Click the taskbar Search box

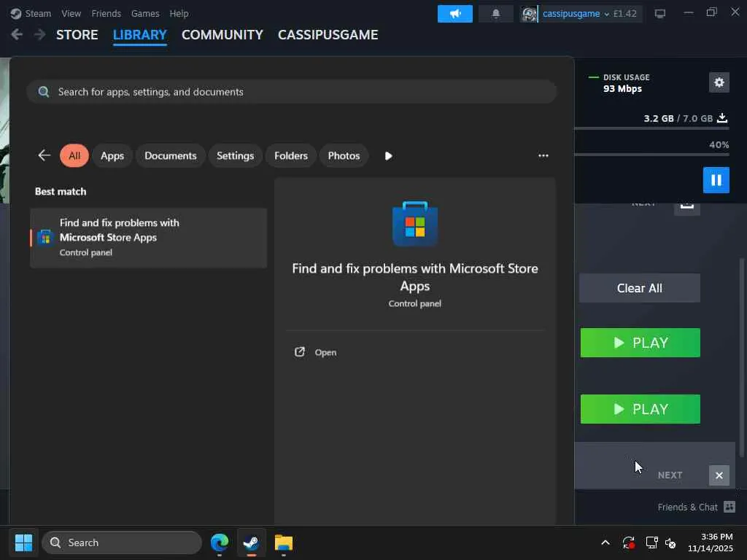[x=122, y=542]
